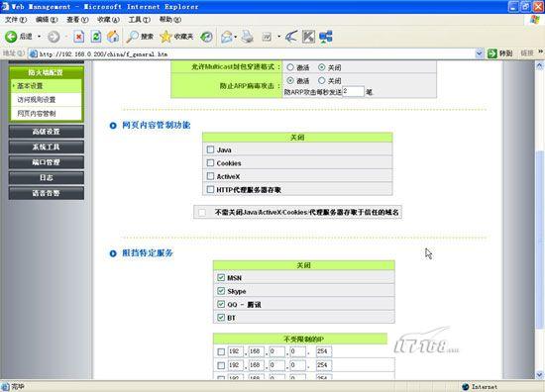The width and height of the screenshot is (545, 392).
Task: Check the Java blocking checkbox
Action: 210,149
